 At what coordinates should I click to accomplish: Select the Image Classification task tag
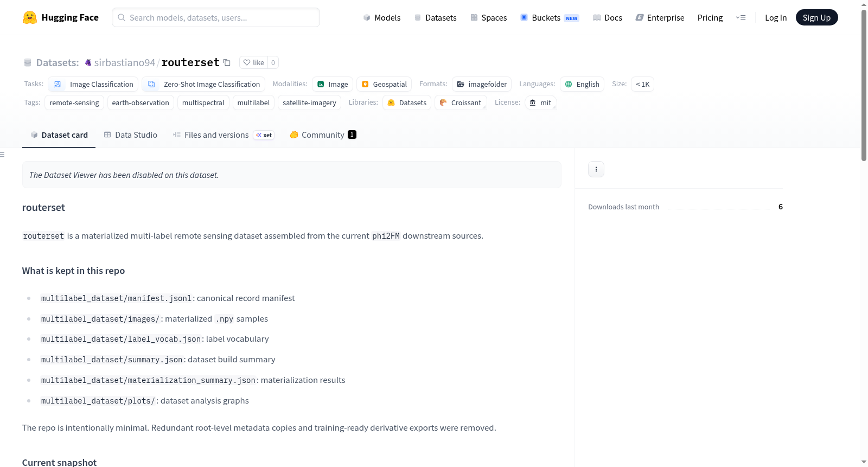click(x=93, y=84)
